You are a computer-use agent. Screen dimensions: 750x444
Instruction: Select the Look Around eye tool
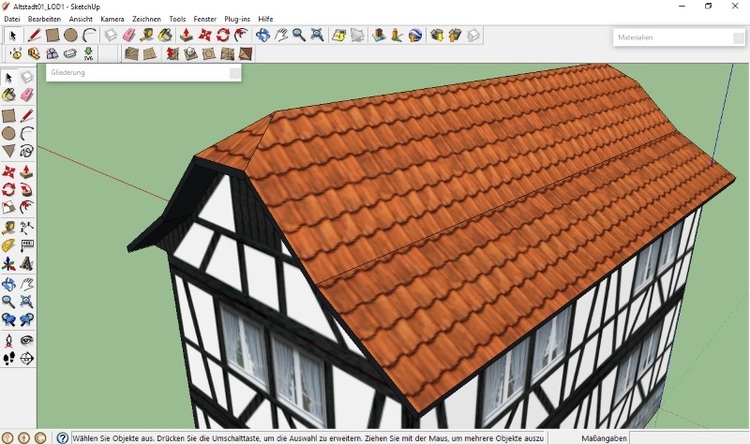coord(27,340)
